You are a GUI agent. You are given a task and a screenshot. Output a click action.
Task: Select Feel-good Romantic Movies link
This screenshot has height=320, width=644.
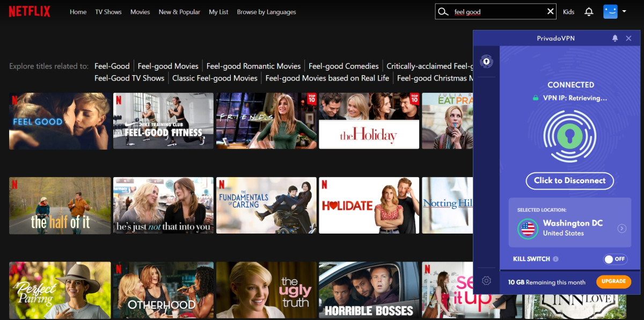(x=253, y=66)
